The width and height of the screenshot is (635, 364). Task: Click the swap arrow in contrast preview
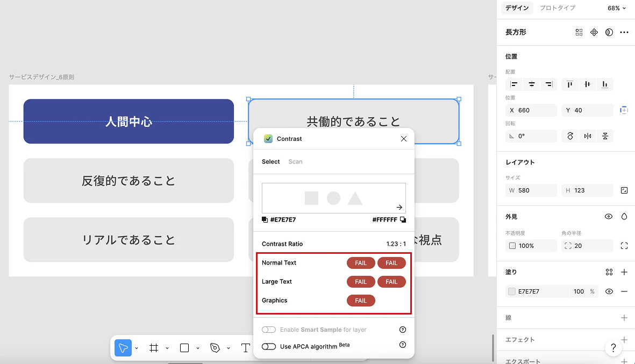tap(399, 208)
